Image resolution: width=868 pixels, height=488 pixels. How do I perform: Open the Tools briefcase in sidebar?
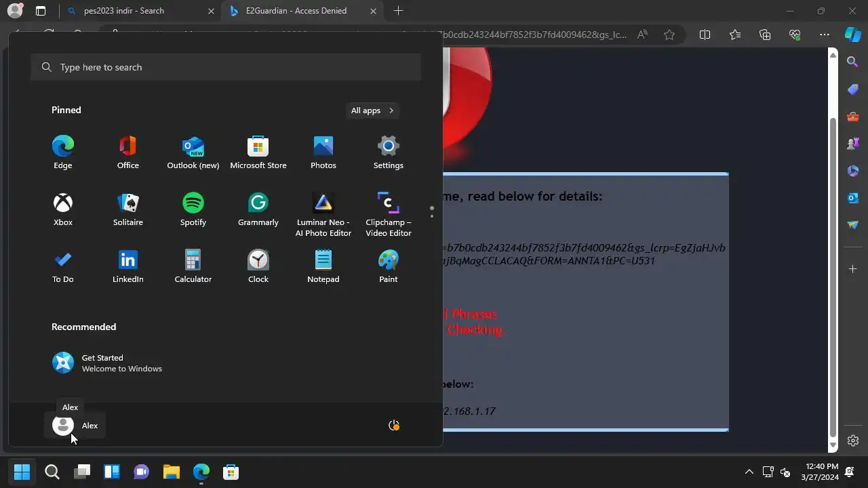pyautogui.click(x=853, y=117)
